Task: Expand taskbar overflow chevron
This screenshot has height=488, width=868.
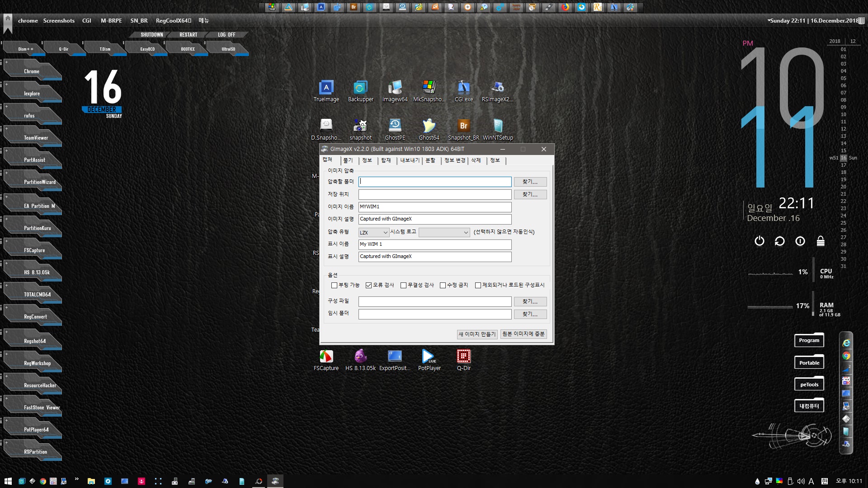Action: (x=76, y=479)
